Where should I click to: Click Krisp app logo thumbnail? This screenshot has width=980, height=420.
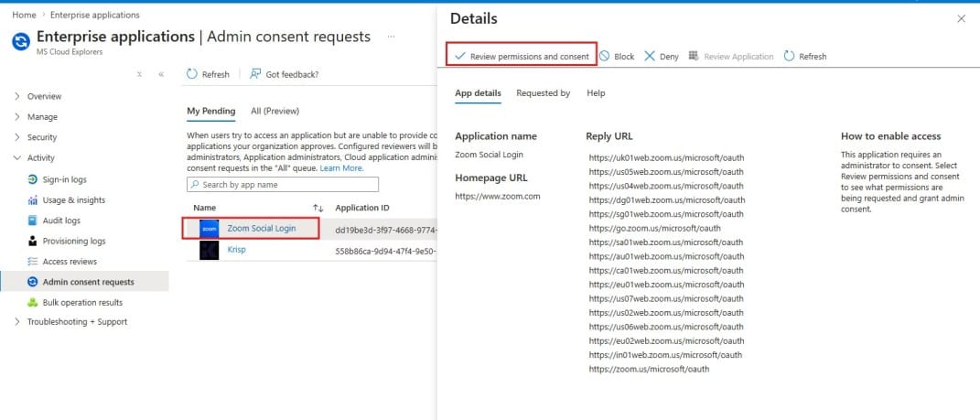[210, 251]
